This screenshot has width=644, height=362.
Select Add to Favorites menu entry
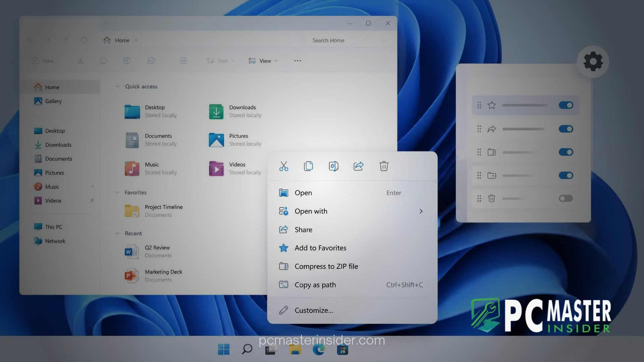click(x=352, y=248)
